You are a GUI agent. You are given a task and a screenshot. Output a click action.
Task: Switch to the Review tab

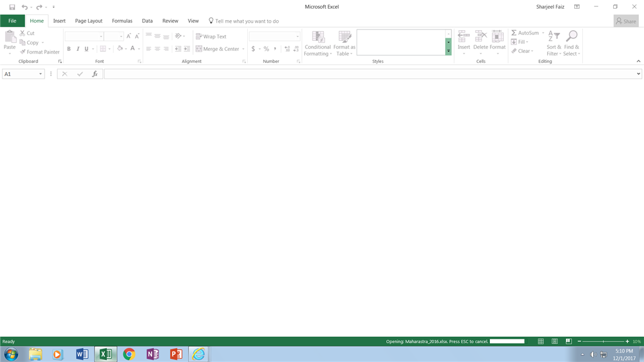tap(170, 21)
